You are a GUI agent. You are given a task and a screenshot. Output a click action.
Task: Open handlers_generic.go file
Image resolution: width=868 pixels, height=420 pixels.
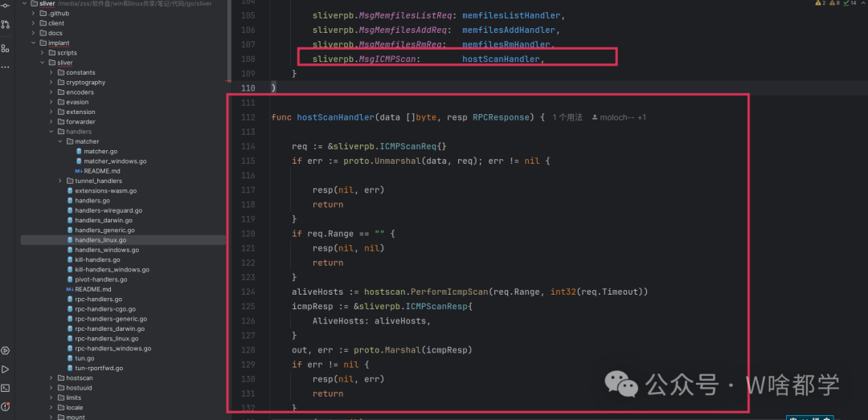point(104,230)
